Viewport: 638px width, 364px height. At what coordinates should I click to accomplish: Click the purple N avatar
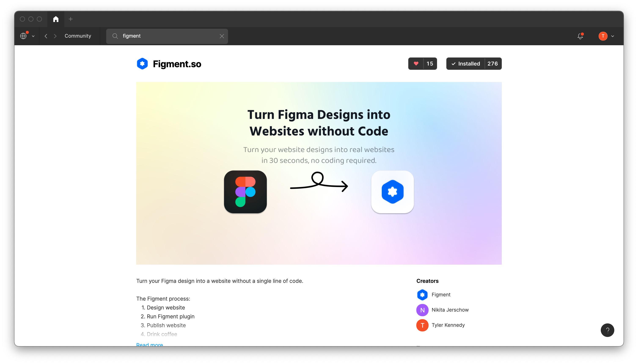[x=422, y=310]
